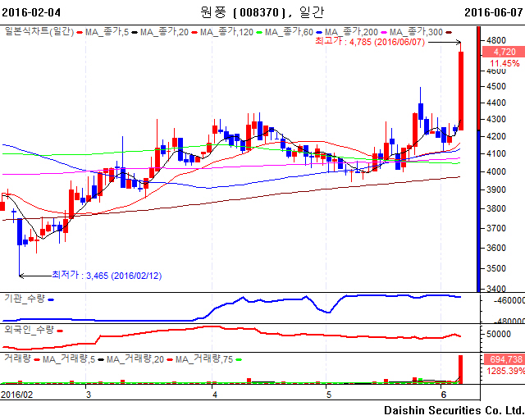Select the MA_종가,20 legend entry
525x420 pixels.
[164, 32]
